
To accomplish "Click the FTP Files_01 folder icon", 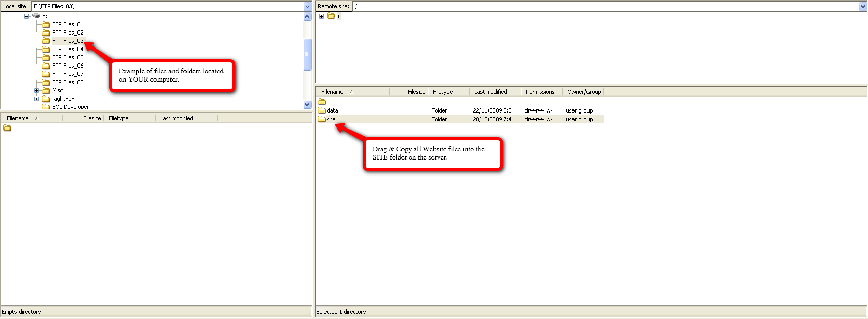I will coord(46,24).
